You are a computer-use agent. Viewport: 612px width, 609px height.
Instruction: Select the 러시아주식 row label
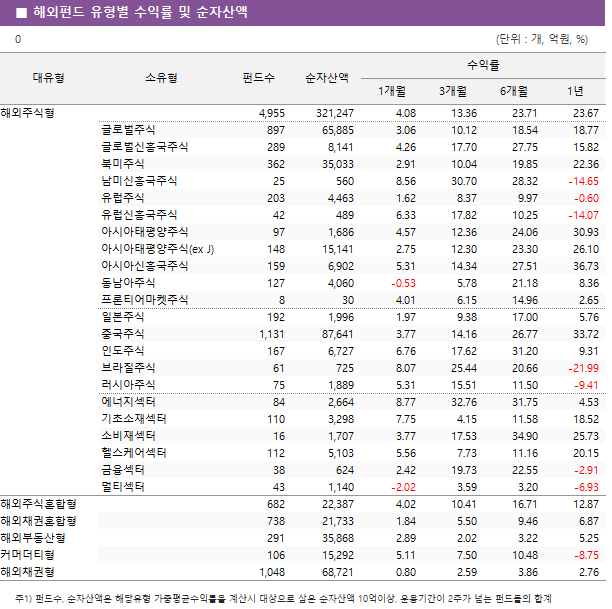point(128,385)
